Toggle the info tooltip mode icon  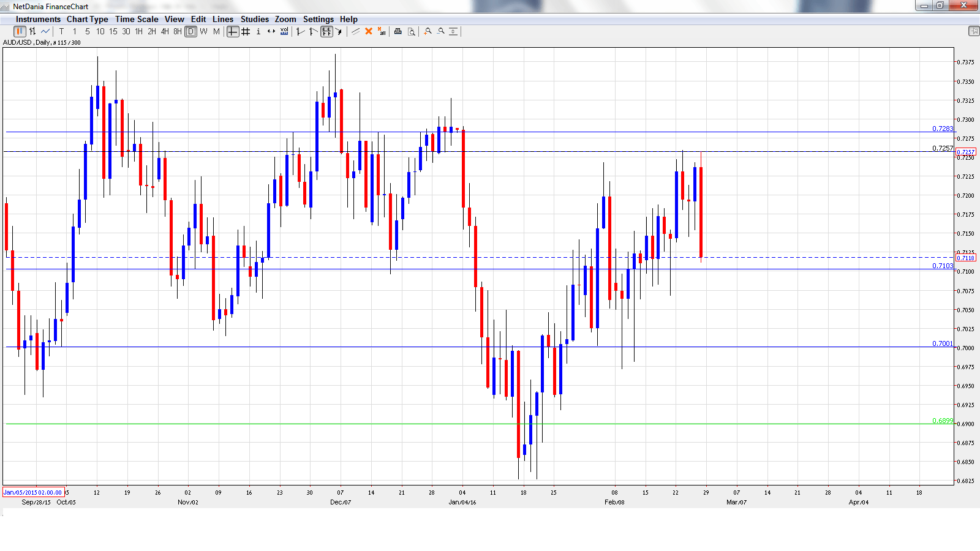(258, 32)
